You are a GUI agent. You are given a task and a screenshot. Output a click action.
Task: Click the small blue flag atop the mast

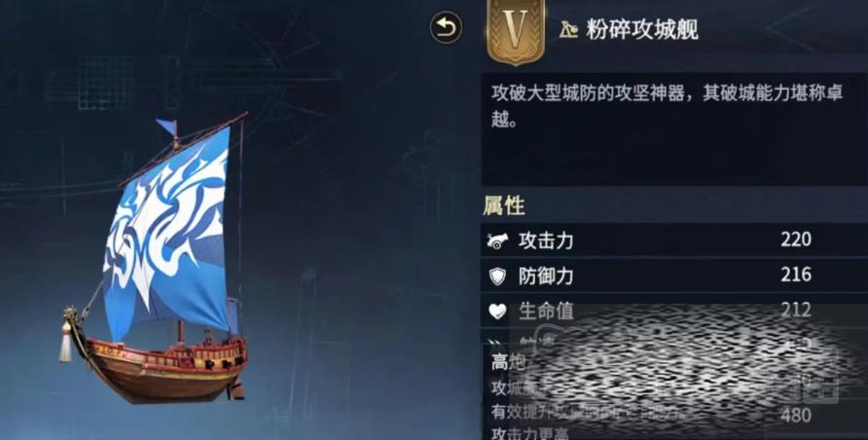[x=166, y=127]
